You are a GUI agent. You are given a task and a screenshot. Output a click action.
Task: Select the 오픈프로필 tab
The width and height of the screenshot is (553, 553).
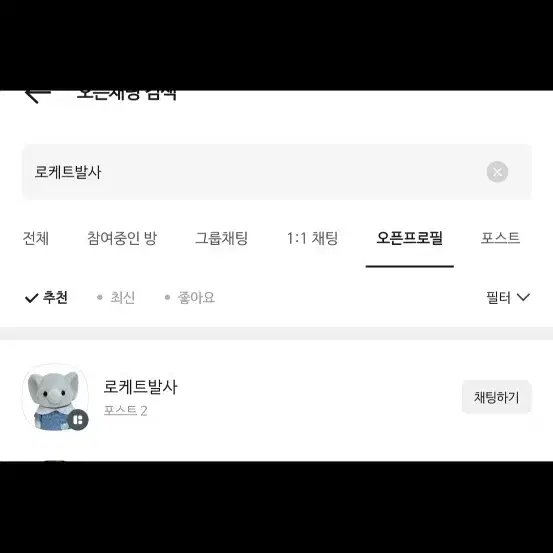point(409,238)
